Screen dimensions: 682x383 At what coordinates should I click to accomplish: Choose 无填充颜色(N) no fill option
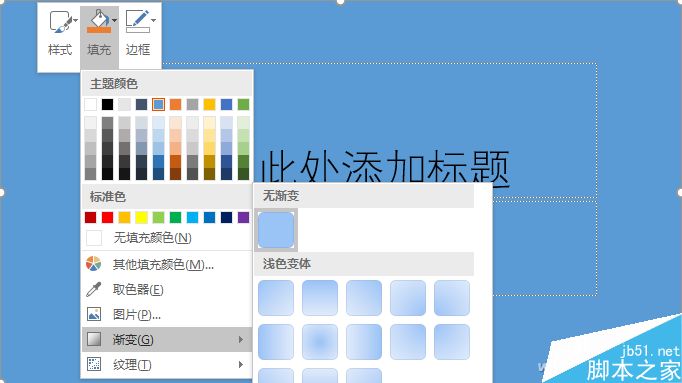[x=167, y=238]
